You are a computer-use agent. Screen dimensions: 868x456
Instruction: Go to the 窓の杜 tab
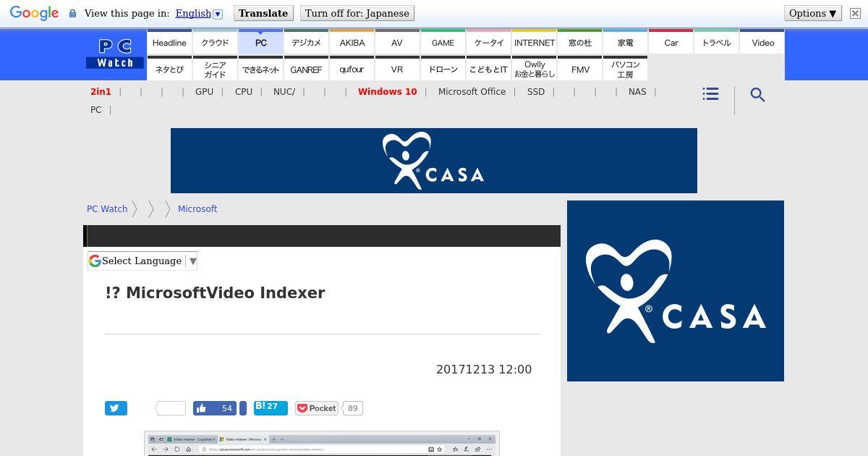point(580,42)
